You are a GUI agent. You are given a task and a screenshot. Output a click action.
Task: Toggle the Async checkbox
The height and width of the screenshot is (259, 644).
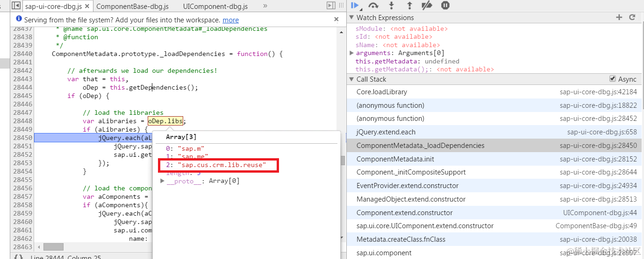coord(613,79)
